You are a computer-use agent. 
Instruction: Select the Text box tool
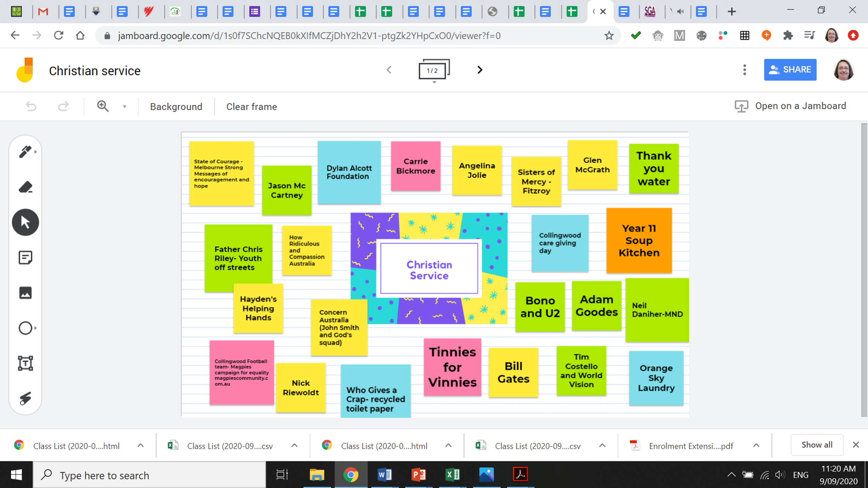click(x=25, y=363)
